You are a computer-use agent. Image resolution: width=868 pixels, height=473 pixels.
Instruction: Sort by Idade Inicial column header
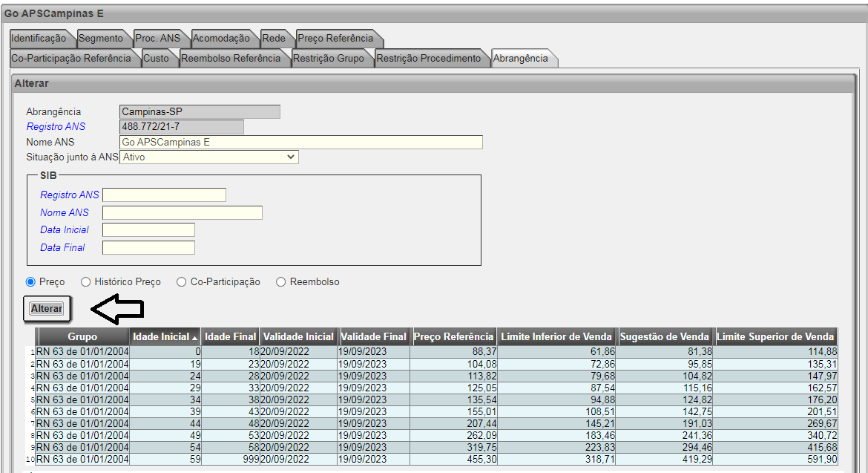(x=165, y=336)
